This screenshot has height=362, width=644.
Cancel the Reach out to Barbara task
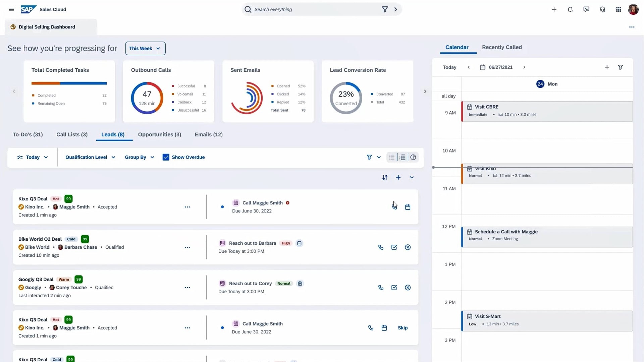click(408, 247)
